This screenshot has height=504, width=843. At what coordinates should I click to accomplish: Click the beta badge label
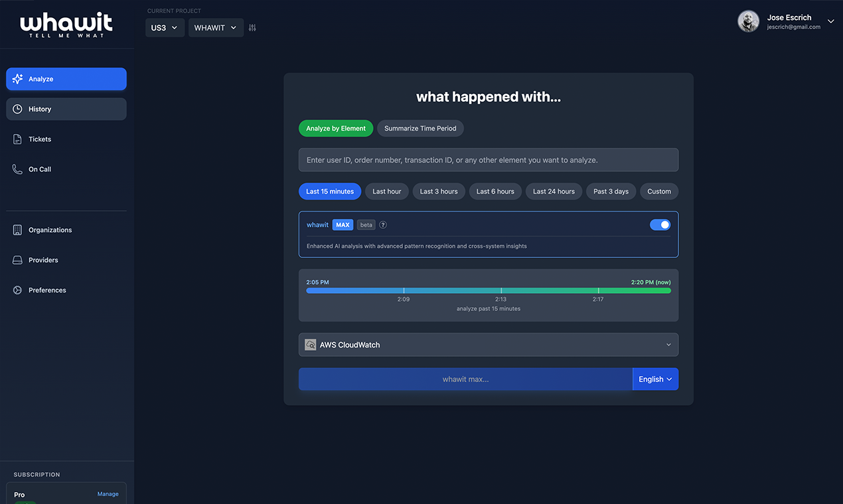[366, 225]
